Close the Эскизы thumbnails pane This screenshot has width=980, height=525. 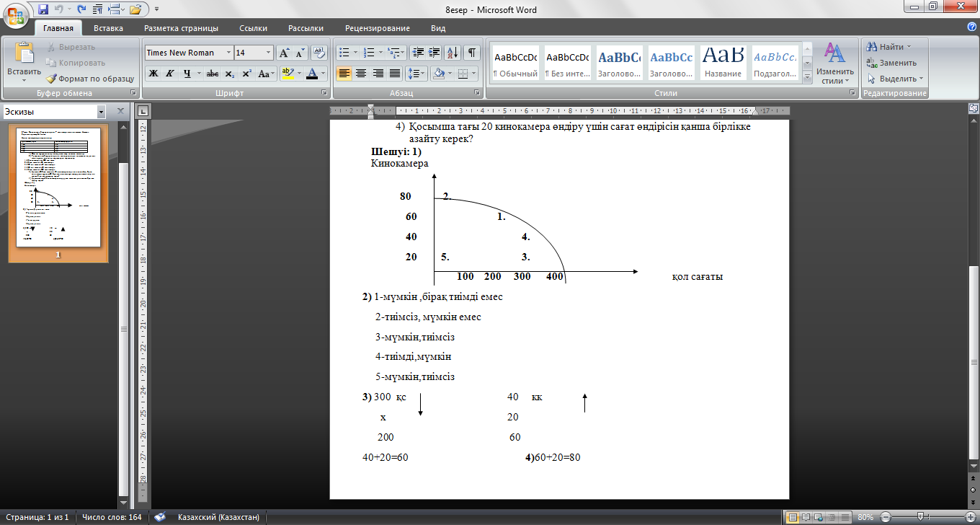pyautogui.click(x=120, y=112)
